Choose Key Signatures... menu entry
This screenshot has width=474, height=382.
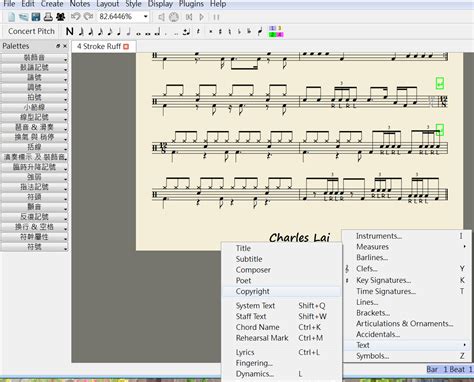click(407, 280)
